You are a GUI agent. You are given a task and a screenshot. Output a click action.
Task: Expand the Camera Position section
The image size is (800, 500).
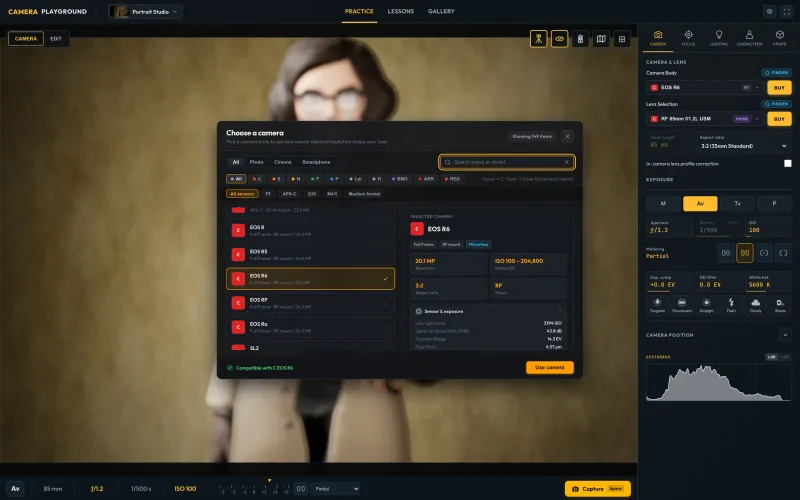tap(785, 335)
